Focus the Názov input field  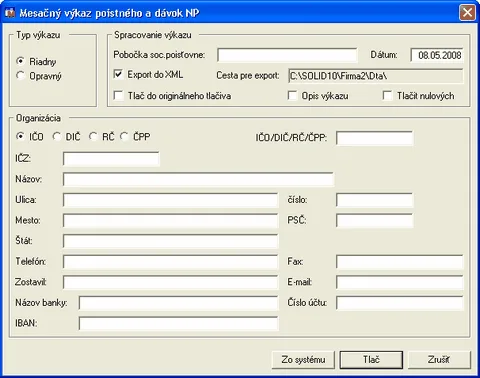[198, 179]
